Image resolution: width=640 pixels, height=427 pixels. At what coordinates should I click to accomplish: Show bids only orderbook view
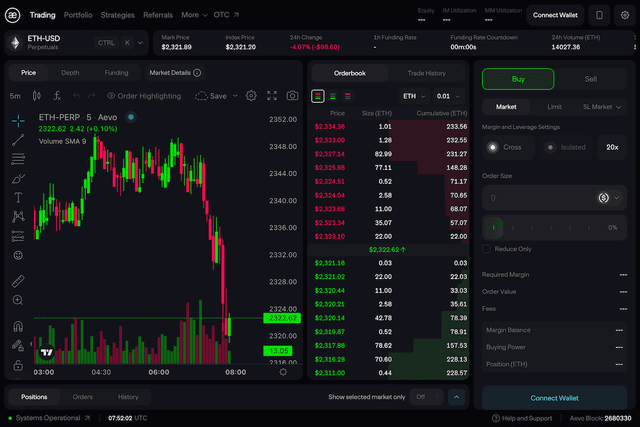pyautogui.click(x=333, y=96)
